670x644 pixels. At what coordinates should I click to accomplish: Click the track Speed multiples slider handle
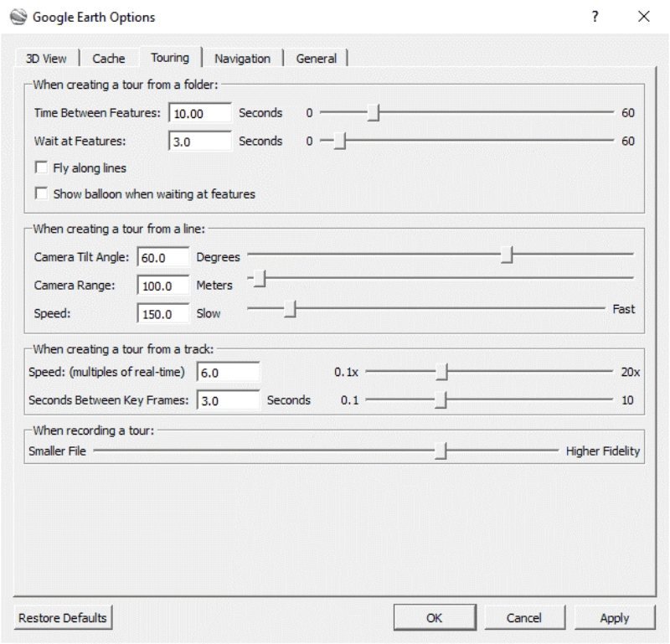442,372
